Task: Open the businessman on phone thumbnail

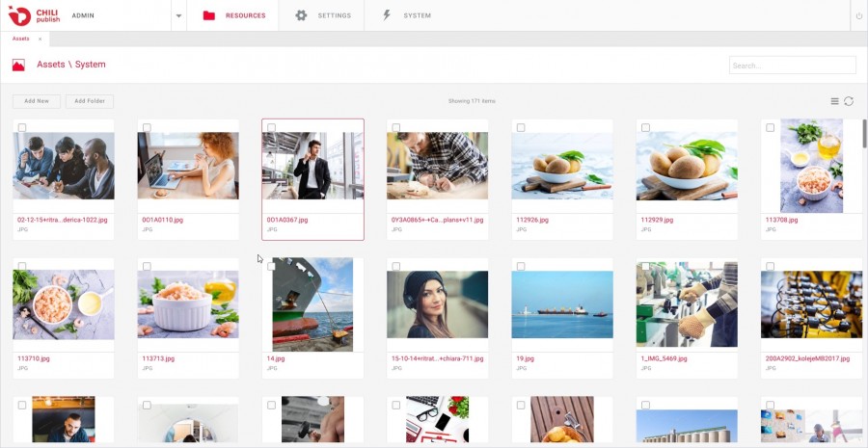Action: [312, 166]
